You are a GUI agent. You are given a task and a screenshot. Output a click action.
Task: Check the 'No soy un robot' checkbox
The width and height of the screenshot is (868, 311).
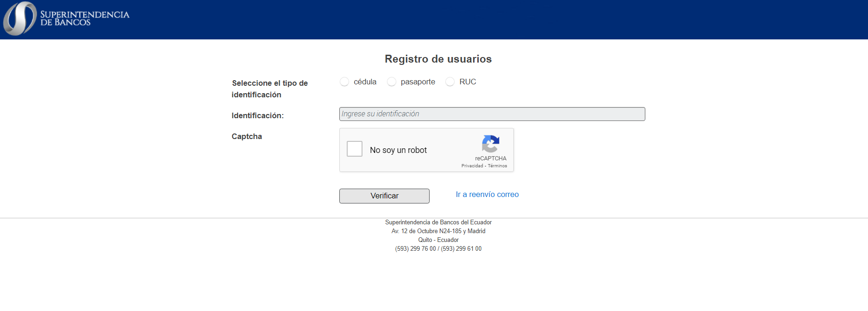point(355,149)
